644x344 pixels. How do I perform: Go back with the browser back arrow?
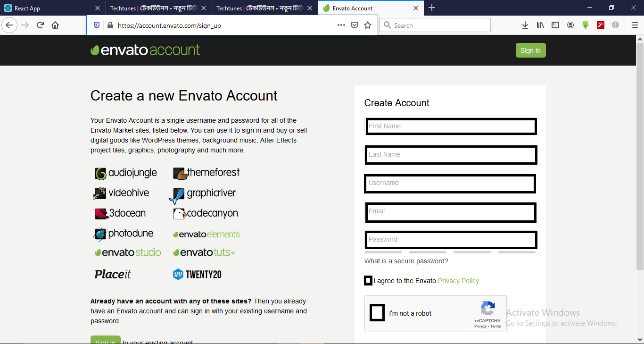coord(9,25)
